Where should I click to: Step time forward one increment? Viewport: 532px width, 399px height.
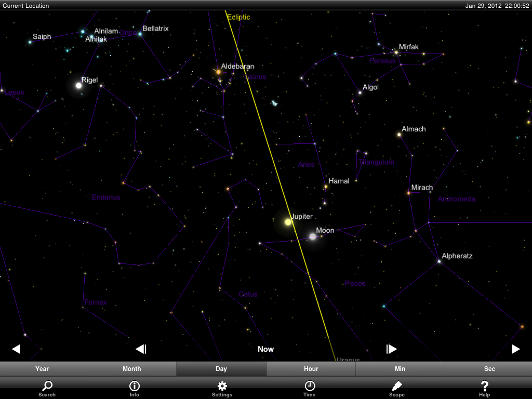391,349
